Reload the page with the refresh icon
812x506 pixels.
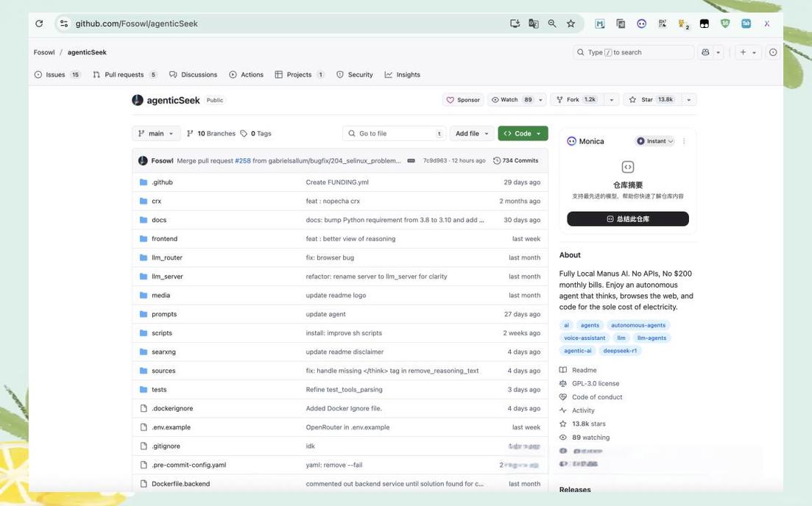[x=39, y=24]
